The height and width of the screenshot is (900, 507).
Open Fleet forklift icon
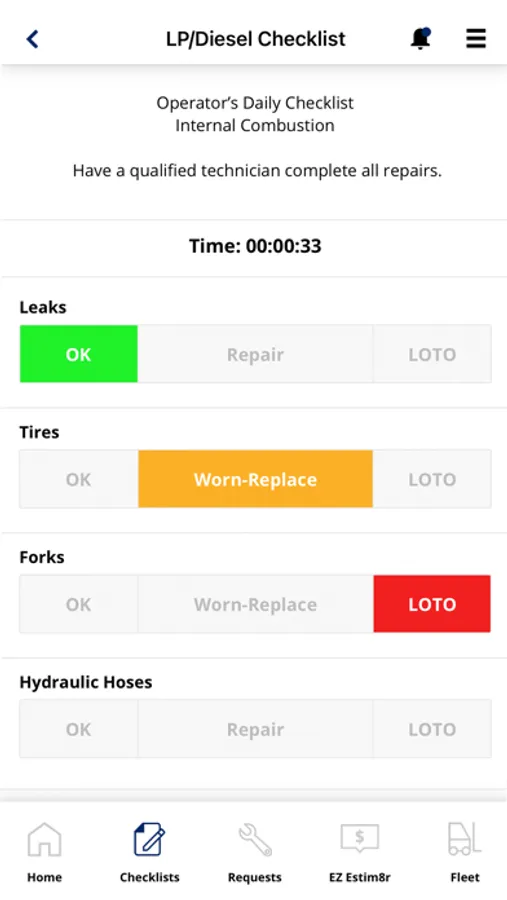[465, 840]
